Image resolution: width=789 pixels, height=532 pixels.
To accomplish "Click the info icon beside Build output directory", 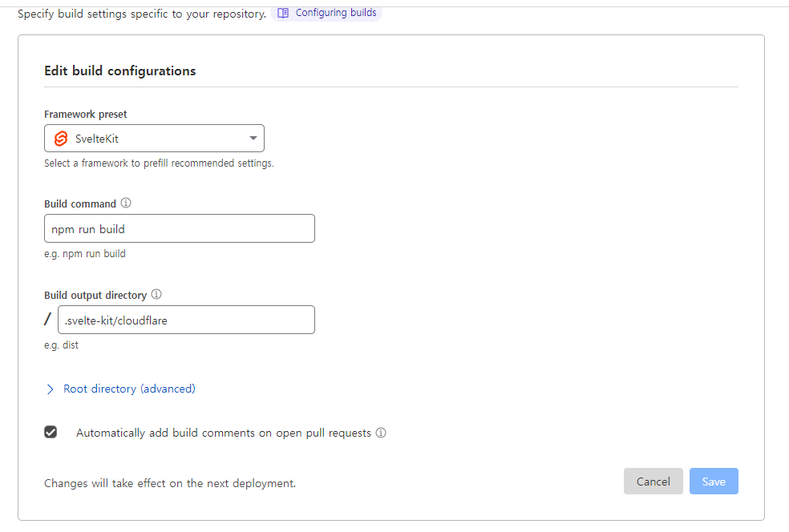I will coord(156,294).
